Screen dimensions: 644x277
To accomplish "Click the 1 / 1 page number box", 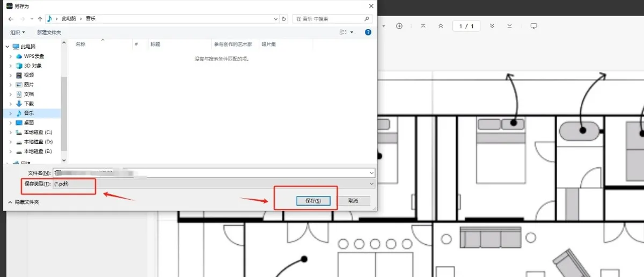I will pyautogui.click(x=466, y=26).
